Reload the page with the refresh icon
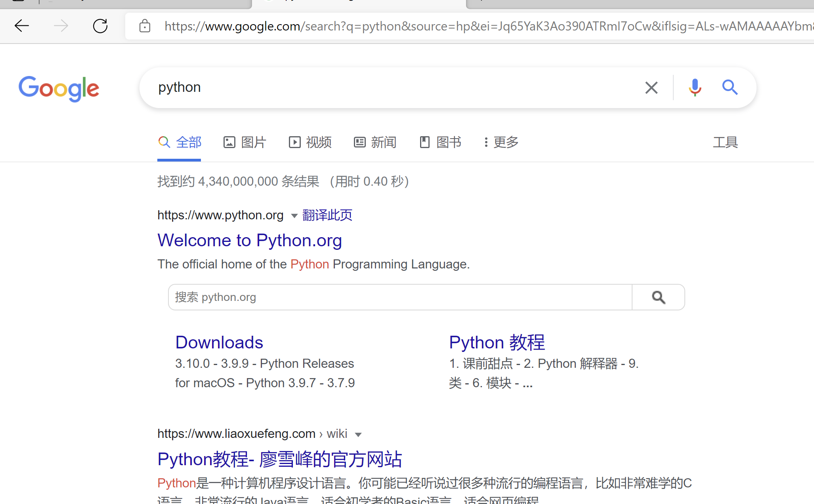The width and height of the screenshot is (814, 504). (x=100, y=26)
